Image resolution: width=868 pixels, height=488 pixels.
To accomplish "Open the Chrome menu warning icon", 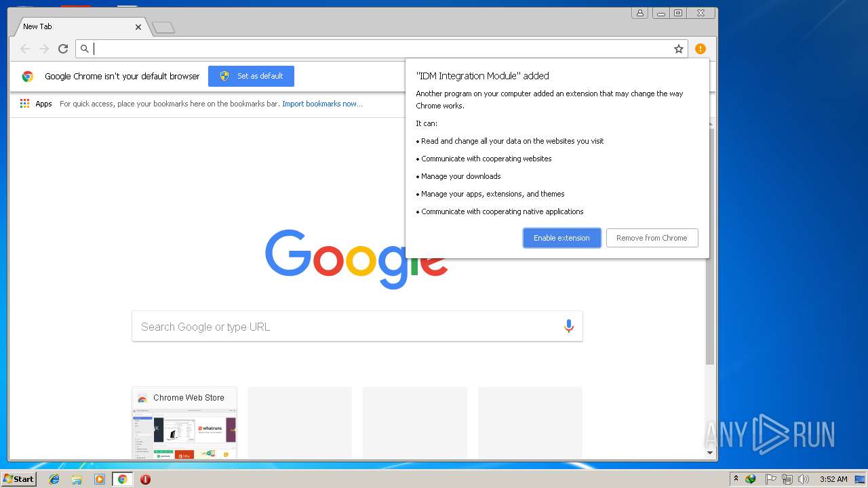I will point(701,49).
